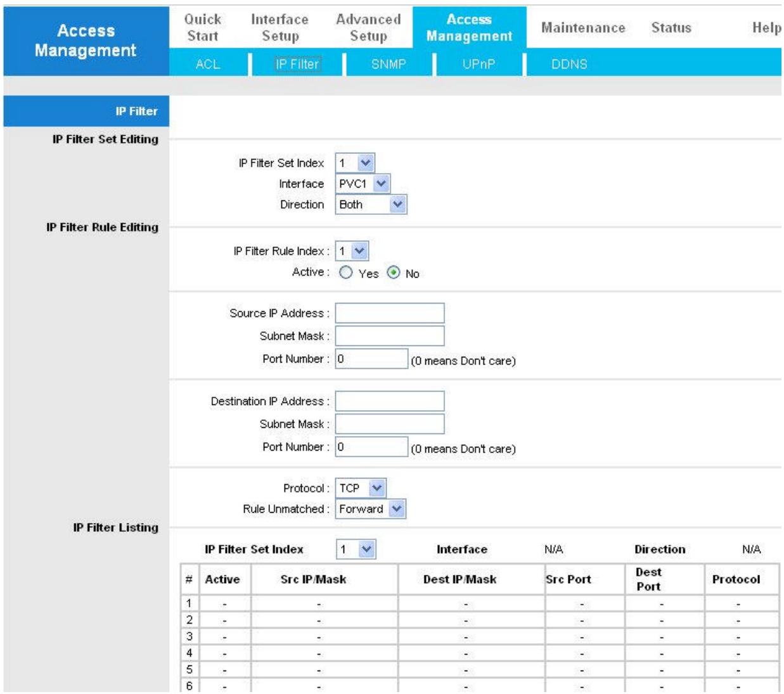784x694 pixels.
Task: Open the Quick Start menu
Action: tap(203, 28)
